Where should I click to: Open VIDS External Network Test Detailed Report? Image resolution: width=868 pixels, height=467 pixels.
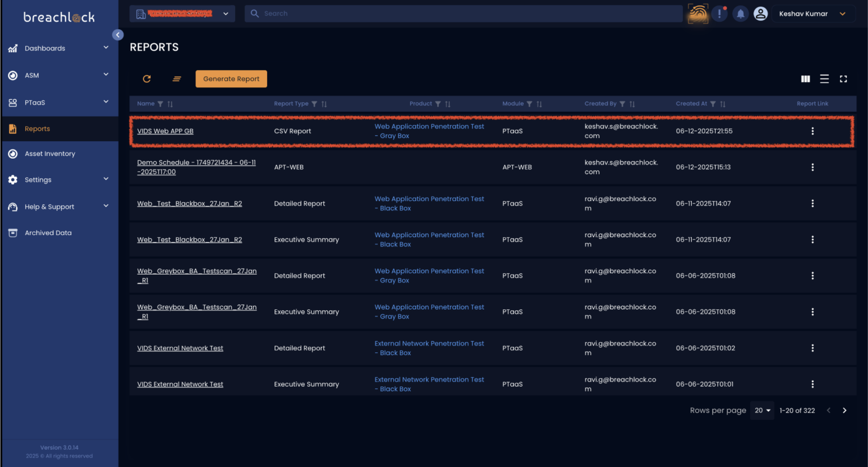tap(180, 348)
